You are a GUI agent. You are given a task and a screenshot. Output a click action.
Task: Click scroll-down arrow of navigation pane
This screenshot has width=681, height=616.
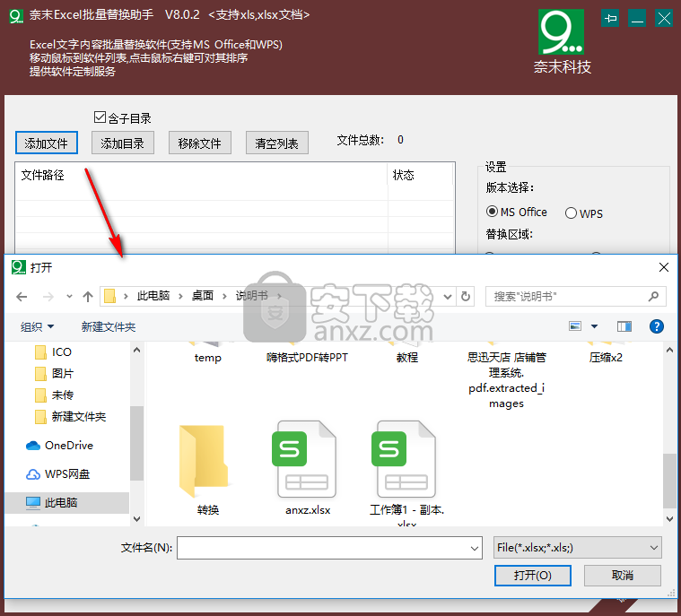136,519
